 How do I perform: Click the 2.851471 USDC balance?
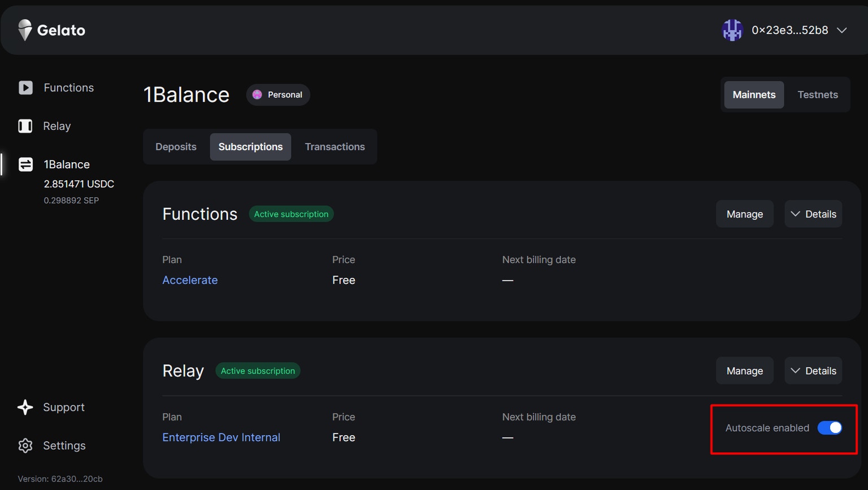point(79,184)
